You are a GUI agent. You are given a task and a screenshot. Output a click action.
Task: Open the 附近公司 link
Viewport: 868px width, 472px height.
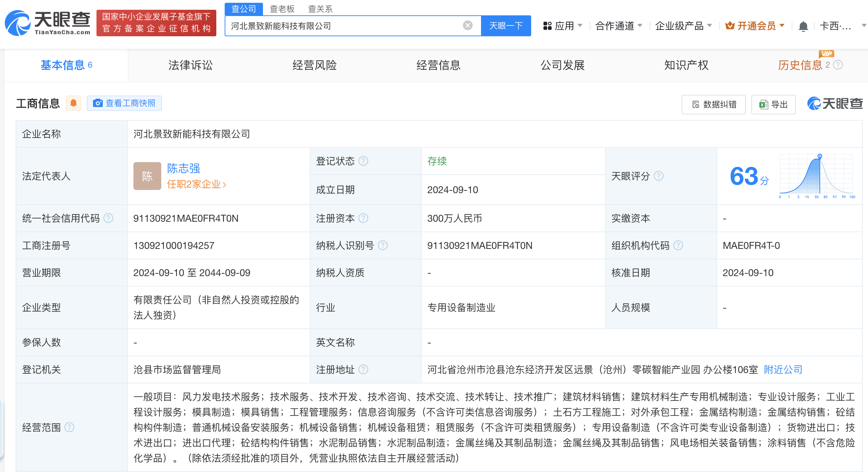click(782, 370)
